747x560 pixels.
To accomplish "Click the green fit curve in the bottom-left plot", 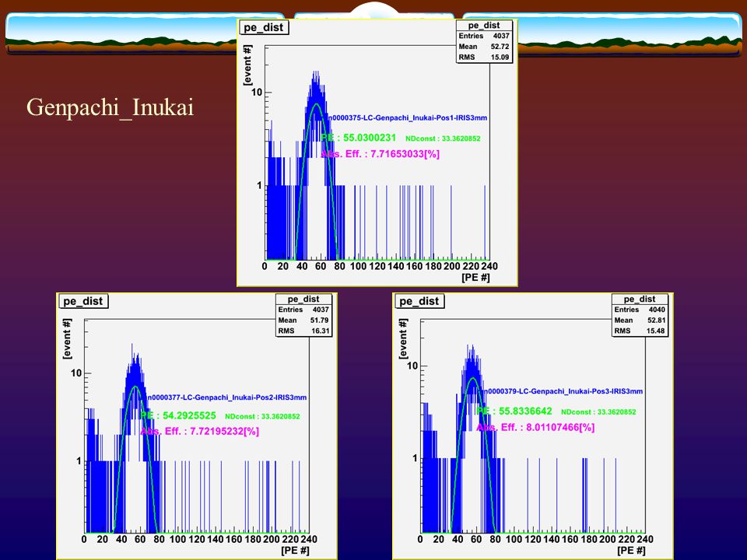I will [135, 387].
